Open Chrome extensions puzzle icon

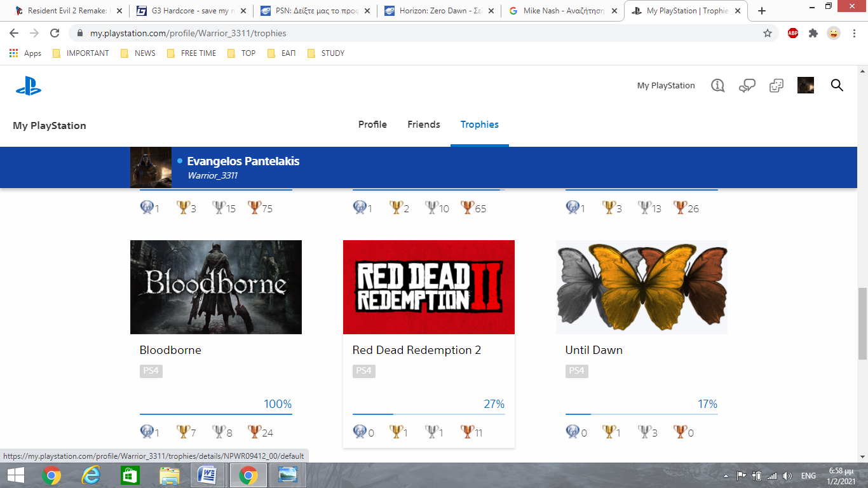[x=813, y=33]
